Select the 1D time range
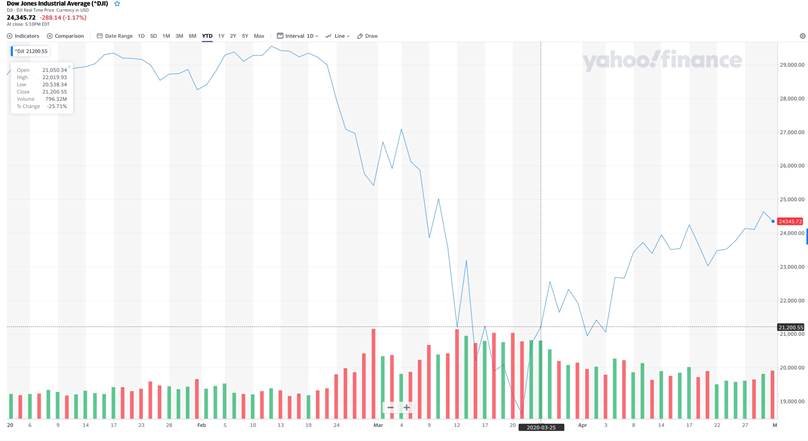This screenshot has height=441, width=808. click(x=141, y=36)
